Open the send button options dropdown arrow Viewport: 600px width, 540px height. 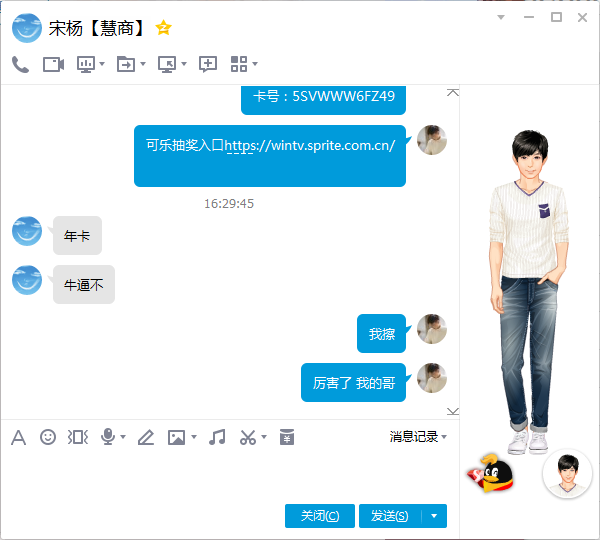pyautogui.click(x=434, y=516)
